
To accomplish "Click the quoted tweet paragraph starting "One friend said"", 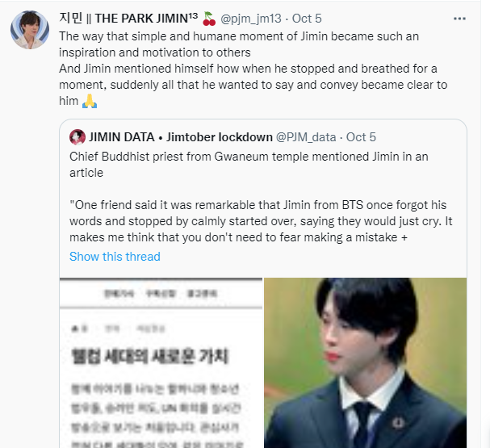I will pos(261,221).
